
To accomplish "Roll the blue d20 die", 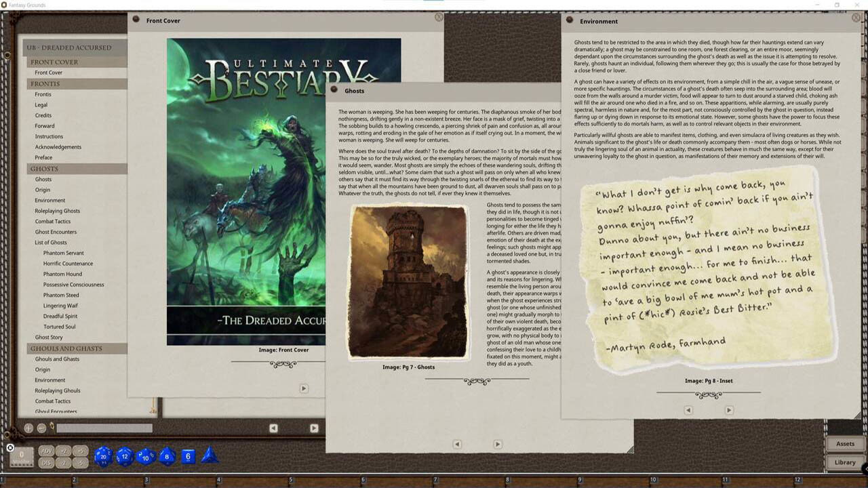I will coord(103,457).
